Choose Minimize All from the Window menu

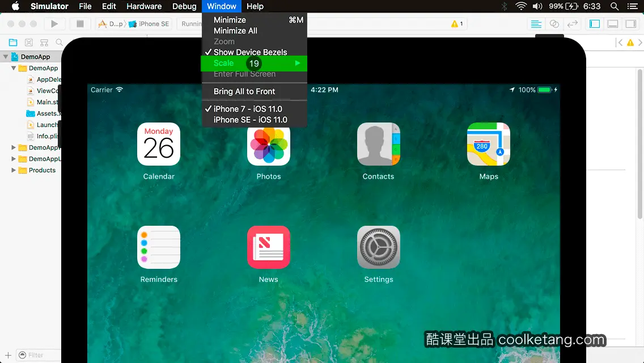(x=254, y=31)
